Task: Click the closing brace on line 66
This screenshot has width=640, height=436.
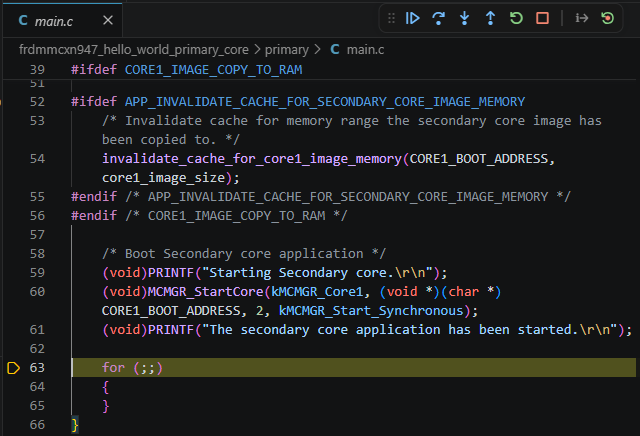Action: click(75, 425)
